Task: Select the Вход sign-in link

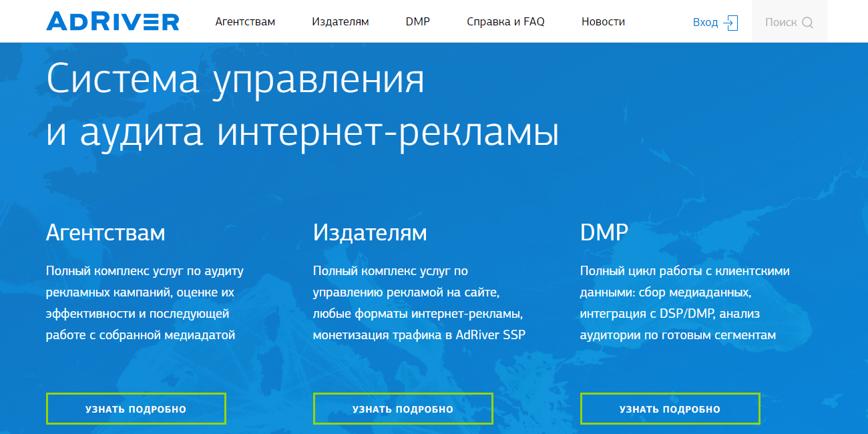Action: [706, 22]
